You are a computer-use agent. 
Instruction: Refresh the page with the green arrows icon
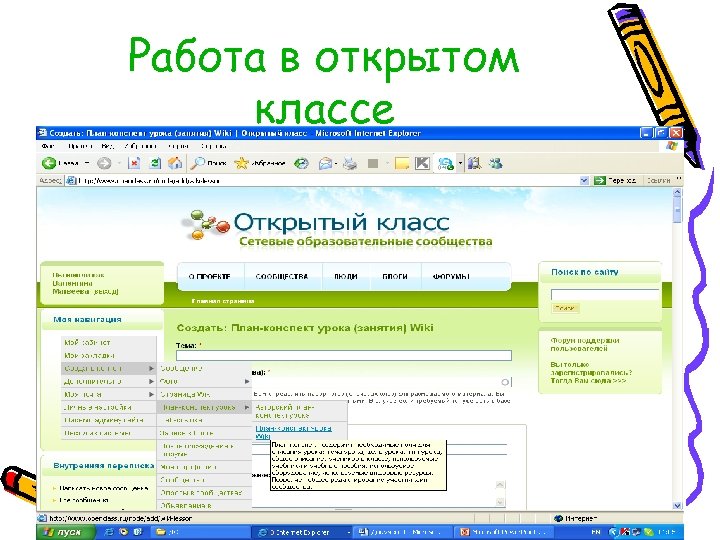point(155,163)
